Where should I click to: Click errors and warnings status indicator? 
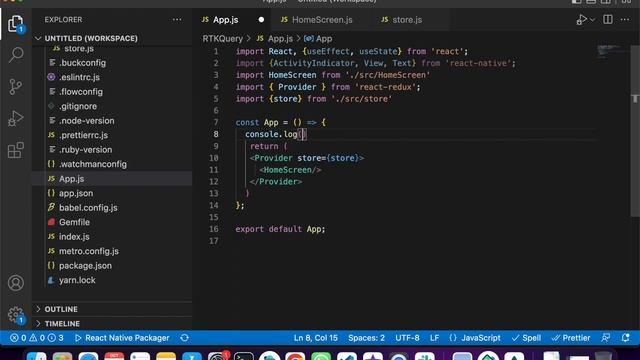click(37, 338)
